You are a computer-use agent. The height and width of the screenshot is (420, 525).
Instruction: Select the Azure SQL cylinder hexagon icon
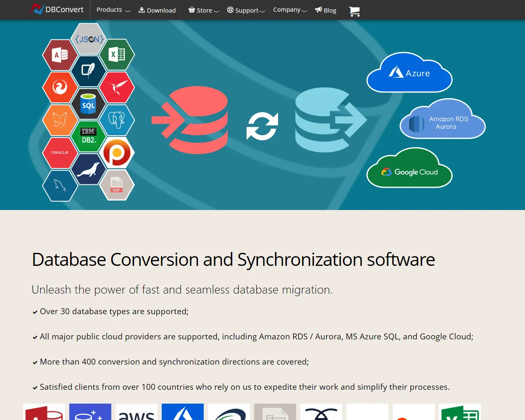click(89, 104)
